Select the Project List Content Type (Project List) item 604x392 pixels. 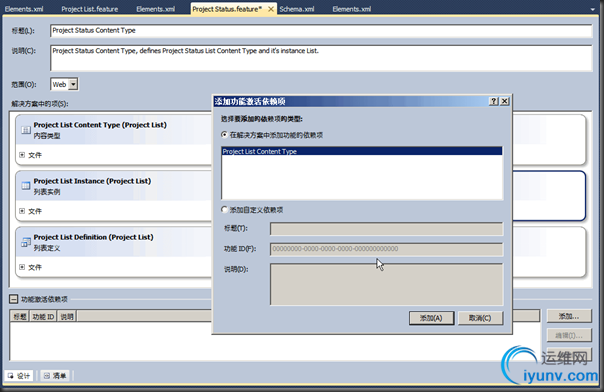(x=114, y=140)
